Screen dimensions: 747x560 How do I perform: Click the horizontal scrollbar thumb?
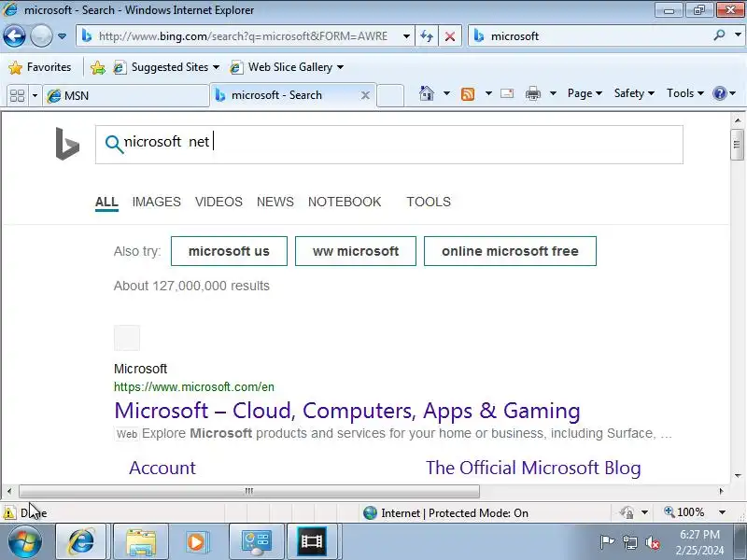(249, 491)
